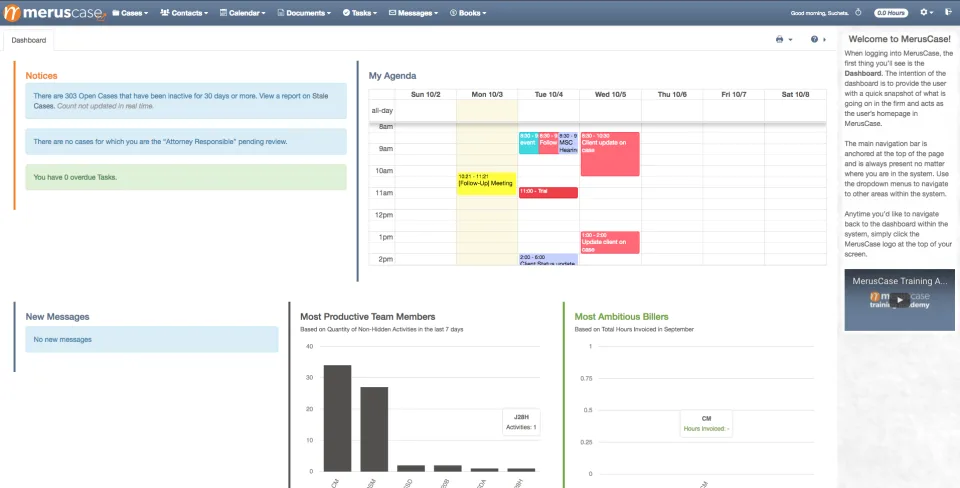Click the 0.0 Hours badge

(x=891, y=12)
